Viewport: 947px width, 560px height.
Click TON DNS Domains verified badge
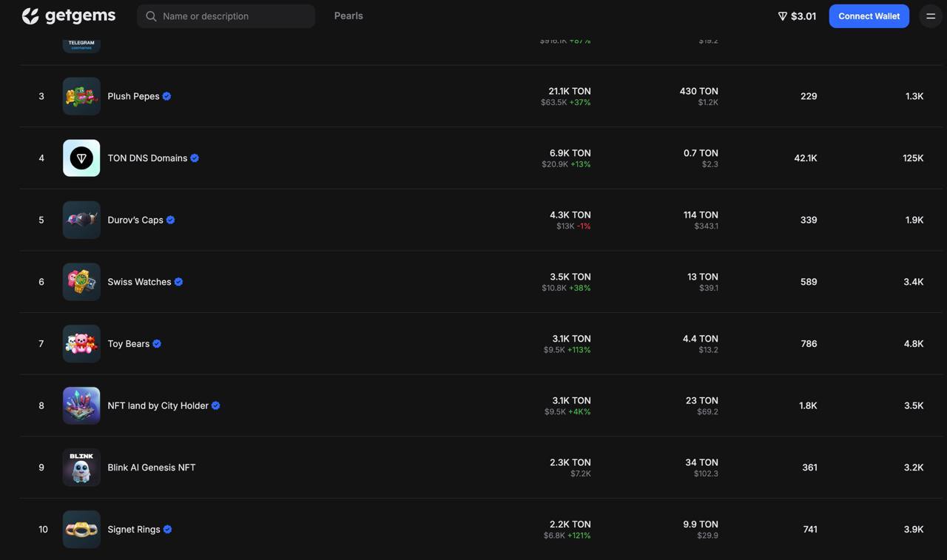coord(195,158)
